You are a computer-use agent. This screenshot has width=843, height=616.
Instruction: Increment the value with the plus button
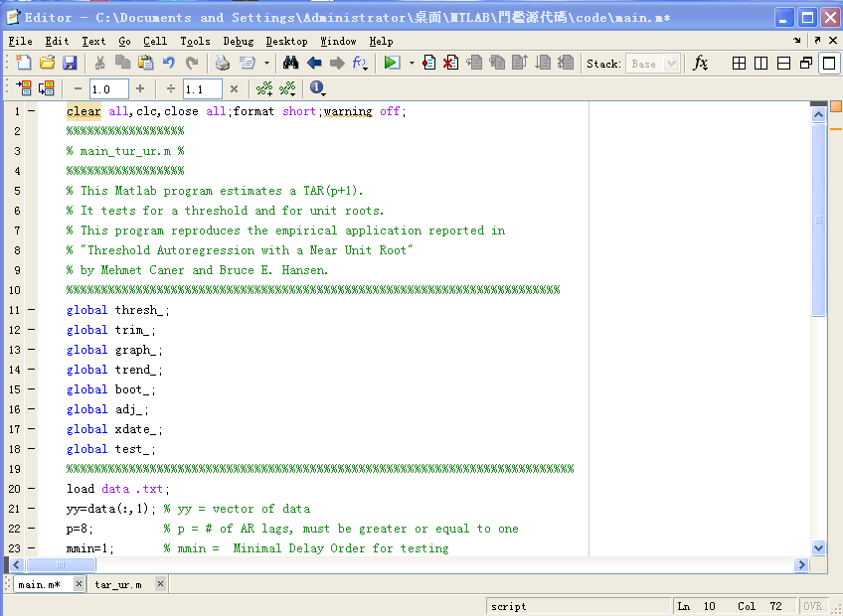(140, 88)
